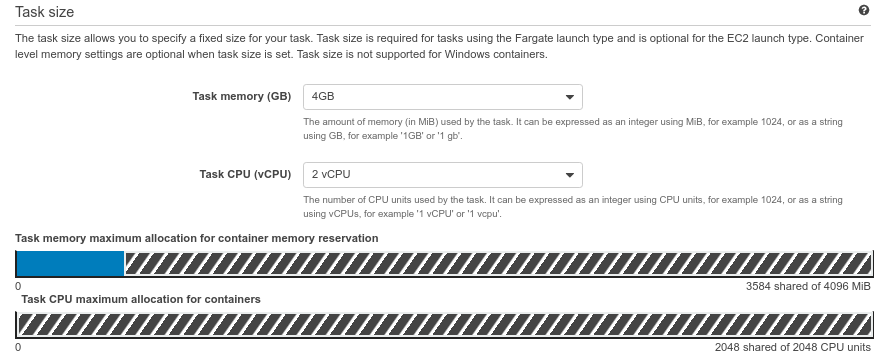Click the task size description paragraph about Fargate
This screenshot has width=882, height=360.
[439, 47]
